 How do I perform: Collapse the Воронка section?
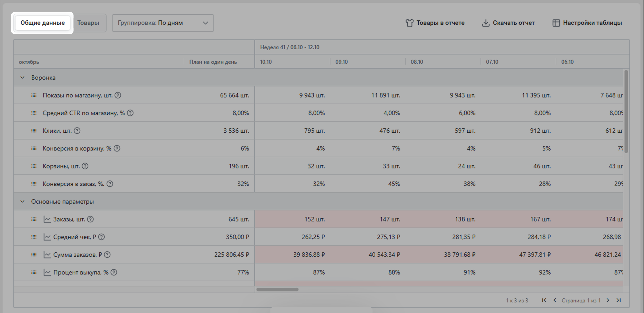pyautogui.click(x=22, y=78)
